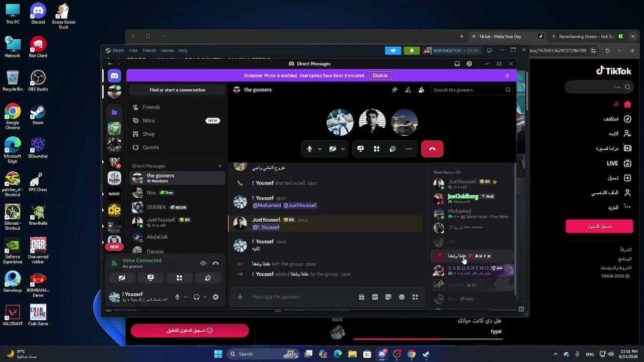Screen dimensions: 644x362
Task: Open noise suppression icon beside Voice Connected
Action: (x=203, y=263)
